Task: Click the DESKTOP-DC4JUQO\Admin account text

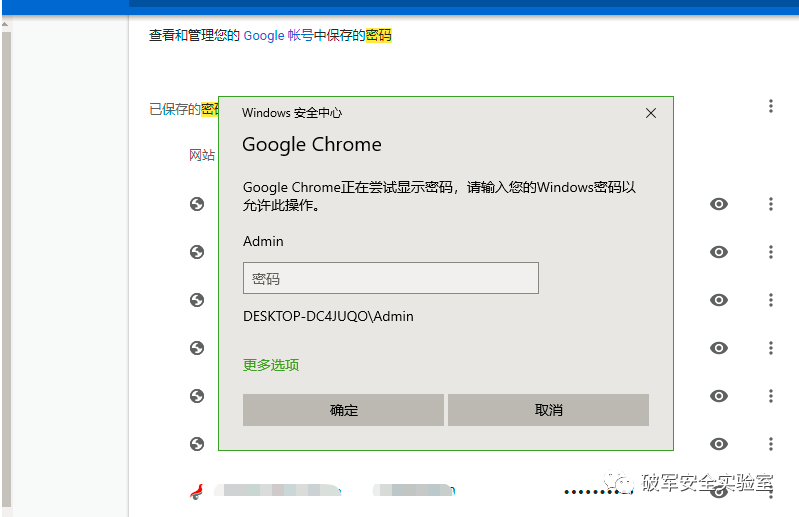Action: tap(328, 316)
